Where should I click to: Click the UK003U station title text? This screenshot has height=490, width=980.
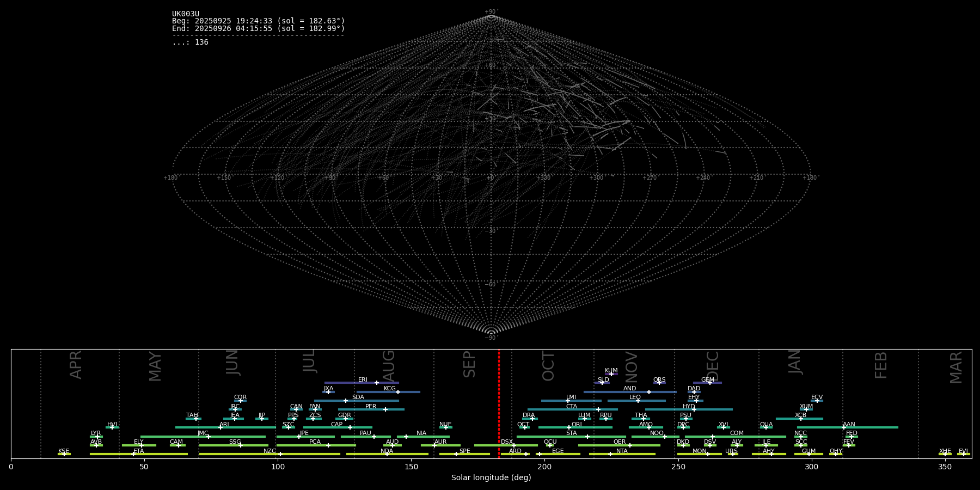point(186,14)
